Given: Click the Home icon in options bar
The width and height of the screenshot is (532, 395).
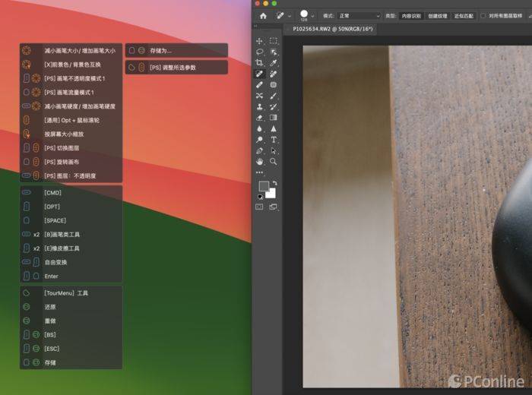Looking at the screenshot, I should pos(263,15).
